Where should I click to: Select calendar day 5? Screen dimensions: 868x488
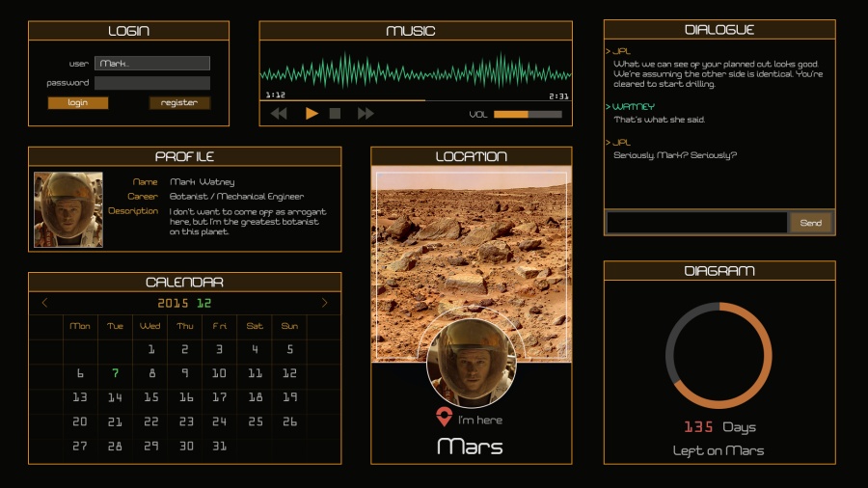click(x=289, y=349)
